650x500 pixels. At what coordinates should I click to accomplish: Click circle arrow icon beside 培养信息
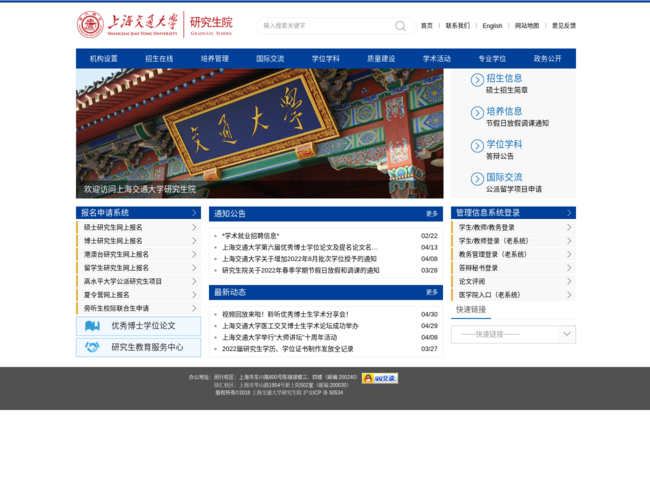[x=477, y=113]
